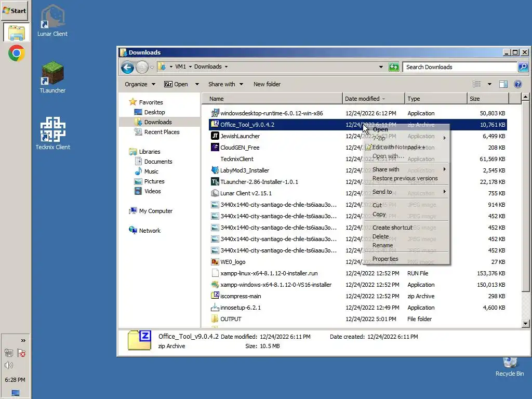Viewport: 532px width, 399px height.
Task: Expand the VM1 breadcrumb arrow
Action: [190, 67]
